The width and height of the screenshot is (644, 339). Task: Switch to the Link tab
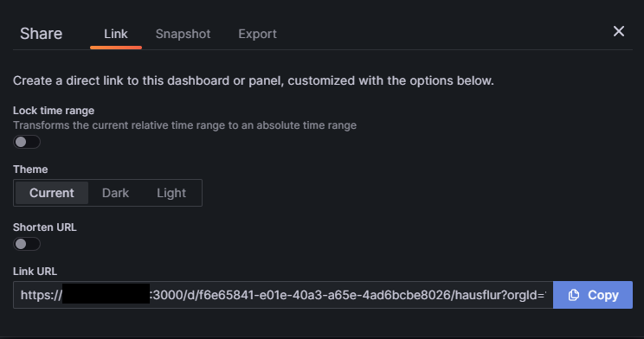click(116, 34)
